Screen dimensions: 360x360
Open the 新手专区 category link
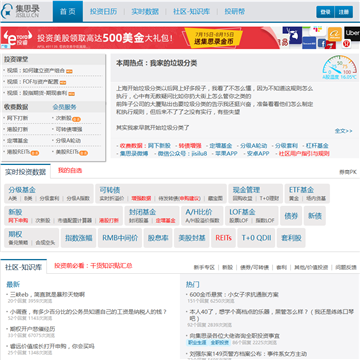(204, 267)
